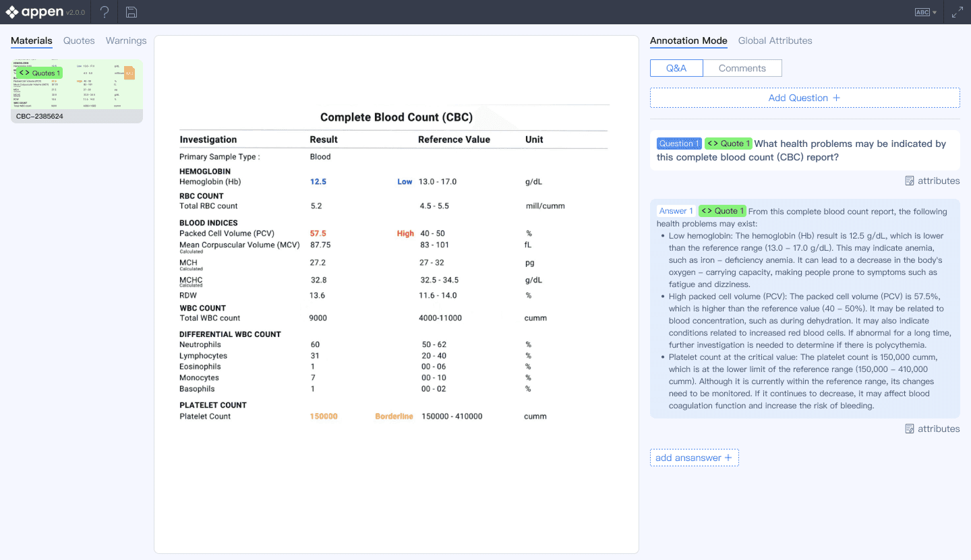Click the help question mark icon

(105, 12)
